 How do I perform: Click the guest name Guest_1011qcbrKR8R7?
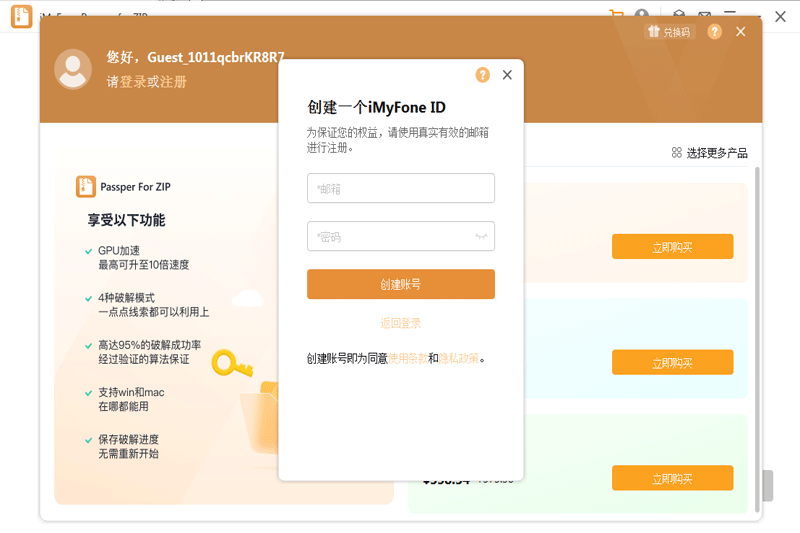pos(216,57)
